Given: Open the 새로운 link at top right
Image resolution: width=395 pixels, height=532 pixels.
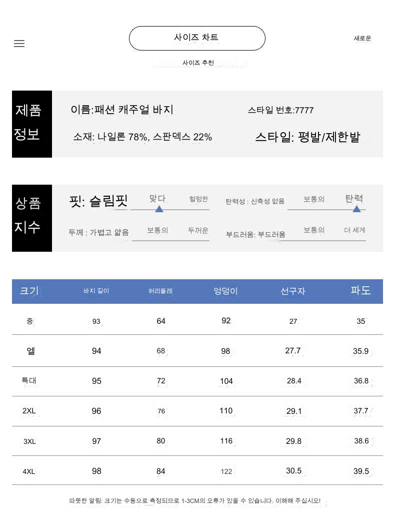Looking at the screenshot, I should click(362, 38).
